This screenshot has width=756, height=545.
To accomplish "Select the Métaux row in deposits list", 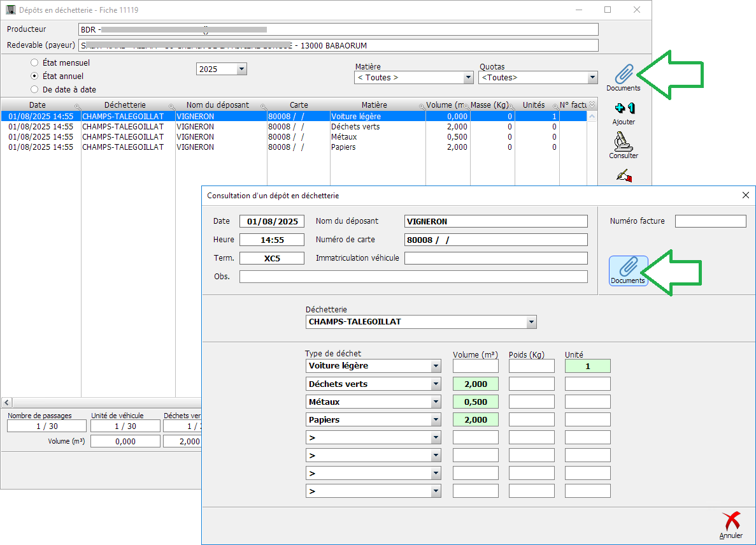I will [x=344, y=137].
